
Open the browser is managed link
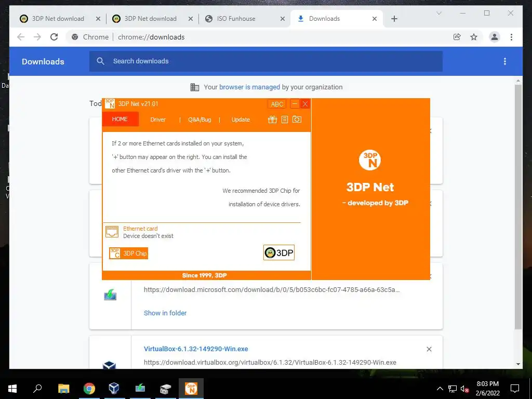click(249, 87)
